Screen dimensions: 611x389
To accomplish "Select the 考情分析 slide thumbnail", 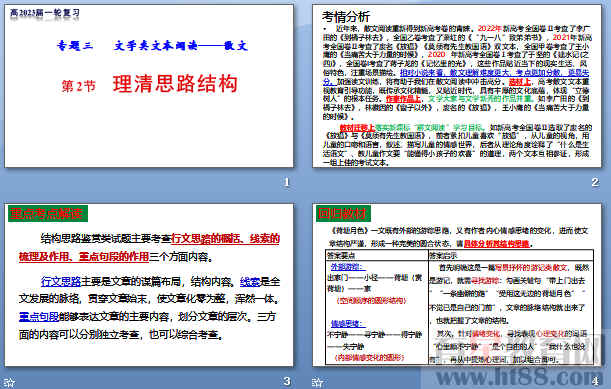I will click(457, 86).
